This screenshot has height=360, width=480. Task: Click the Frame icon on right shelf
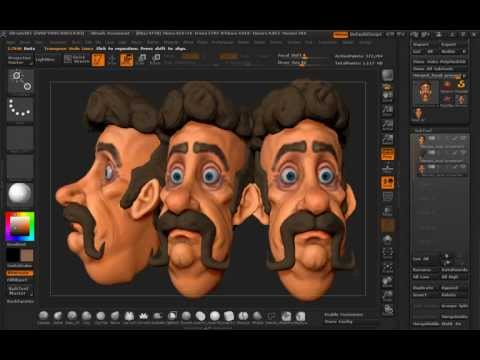[387, 253]
